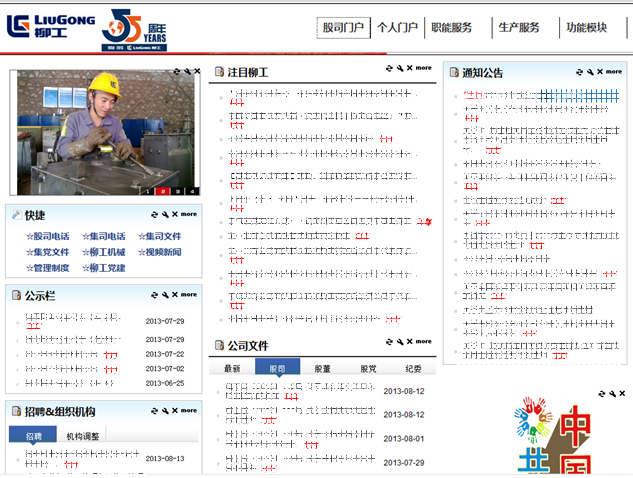Select slide 3 in the image slideshow
Image resolution: width=633 pixels, height=478 pixels.
pos(177,190)
